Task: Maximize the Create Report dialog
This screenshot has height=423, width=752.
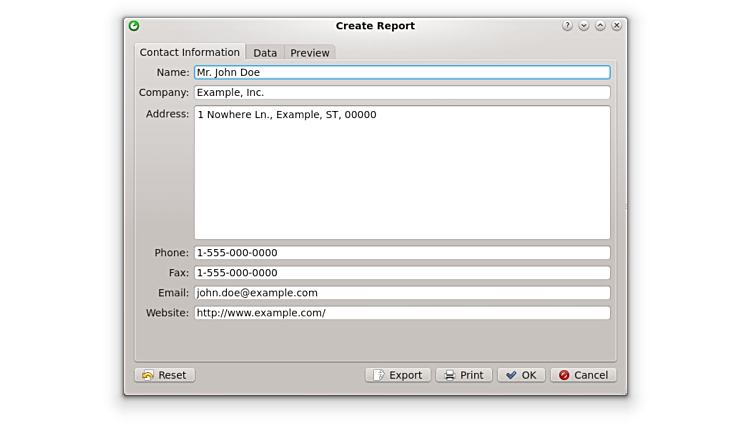Action: click(x=600, y=26)
